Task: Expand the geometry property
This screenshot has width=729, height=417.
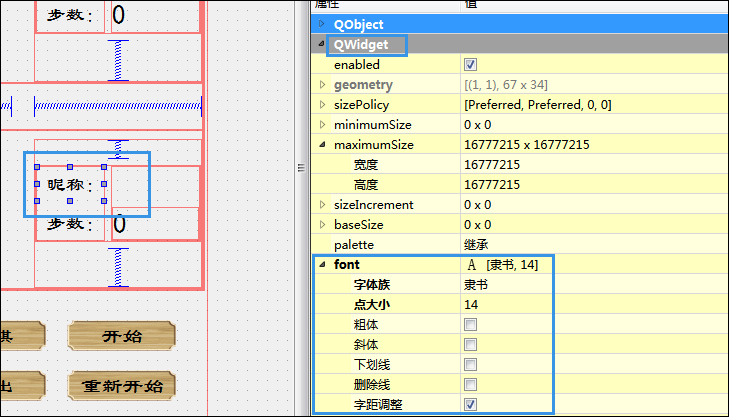Action: tap(322, 84)
